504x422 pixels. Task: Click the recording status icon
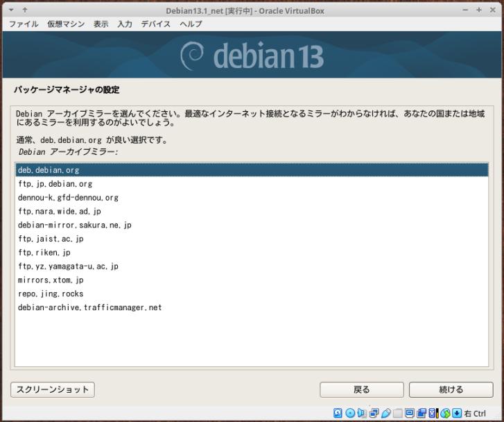pos(422,413)
